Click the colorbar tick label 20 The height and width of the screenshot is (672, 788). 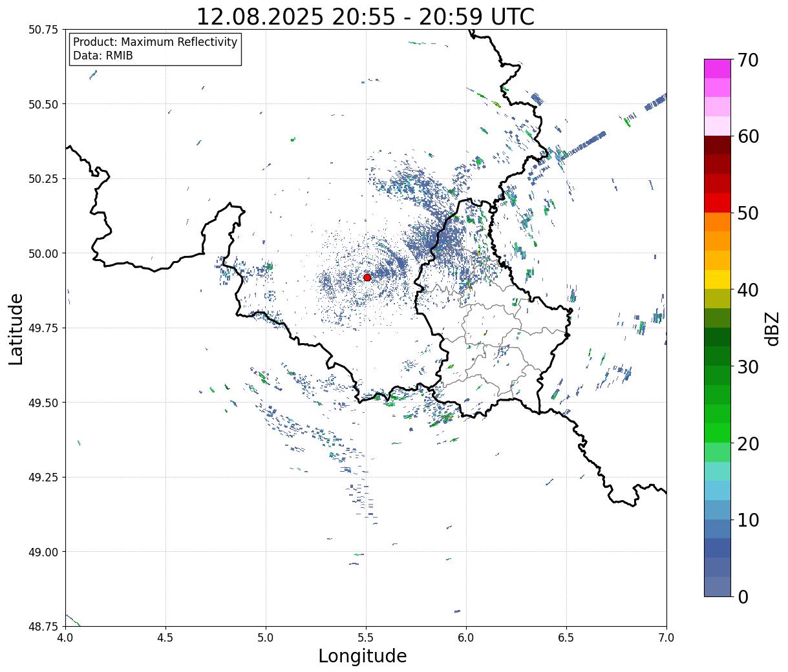(748, 443)
